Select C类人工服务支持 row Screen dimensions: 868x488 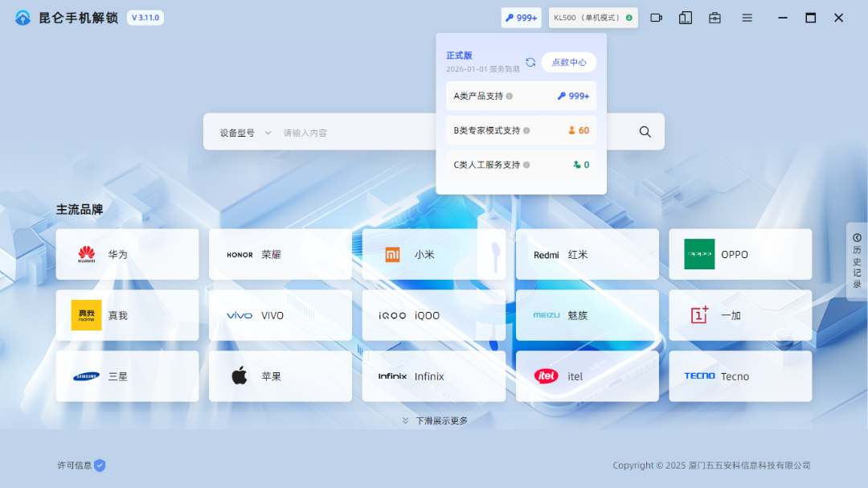(521, 165)
